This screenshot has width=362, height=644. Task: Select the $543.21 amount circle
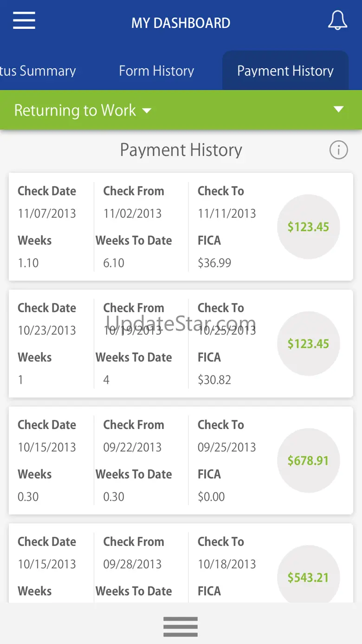pyautogui.click(x=309, y=577)
